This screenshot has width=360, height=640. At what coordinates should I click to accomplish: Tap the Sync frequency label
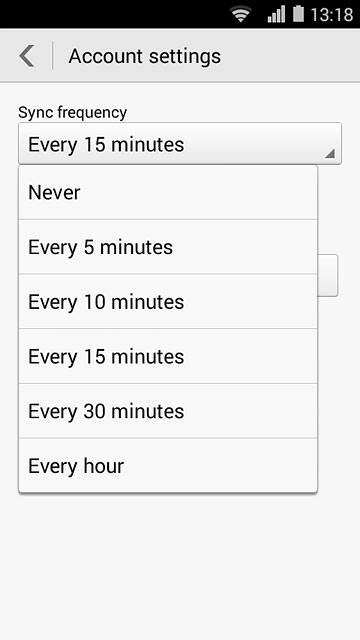(73, 112)
